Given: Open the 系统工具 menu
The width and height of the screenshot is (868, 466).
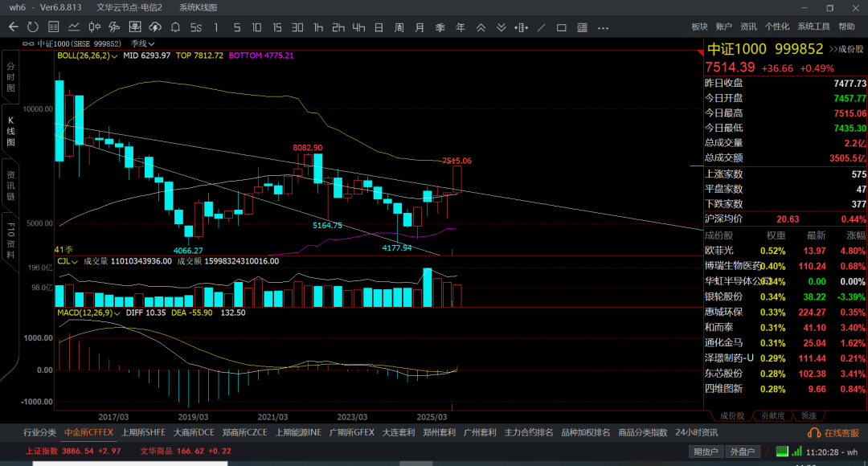Looking at the screenshot, I should (813, 27).
